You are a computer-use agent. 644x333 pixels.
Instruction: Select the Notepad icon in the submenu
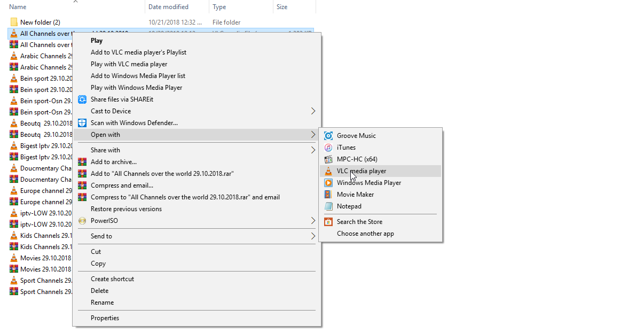(328, 206)
